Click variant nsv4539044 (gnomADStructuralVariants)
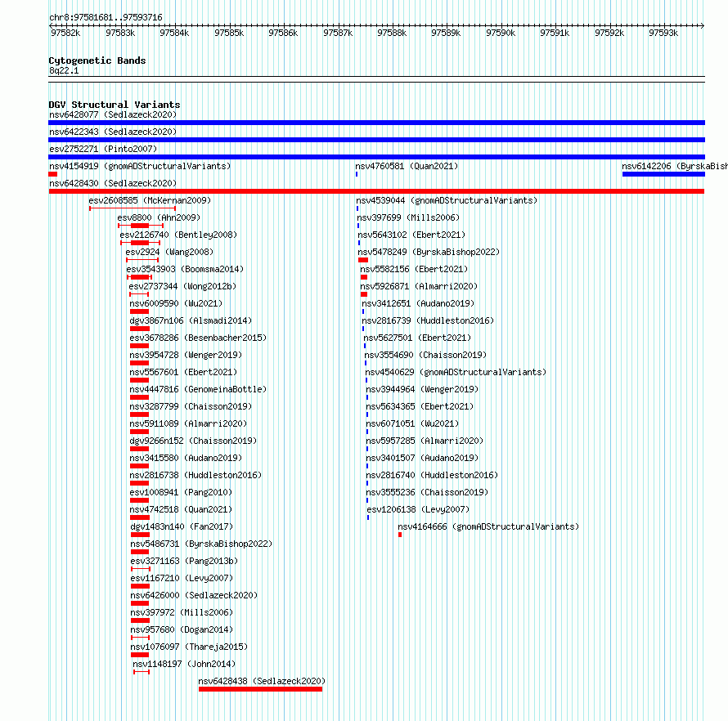The image size is (728, 721). coord(447,200)
